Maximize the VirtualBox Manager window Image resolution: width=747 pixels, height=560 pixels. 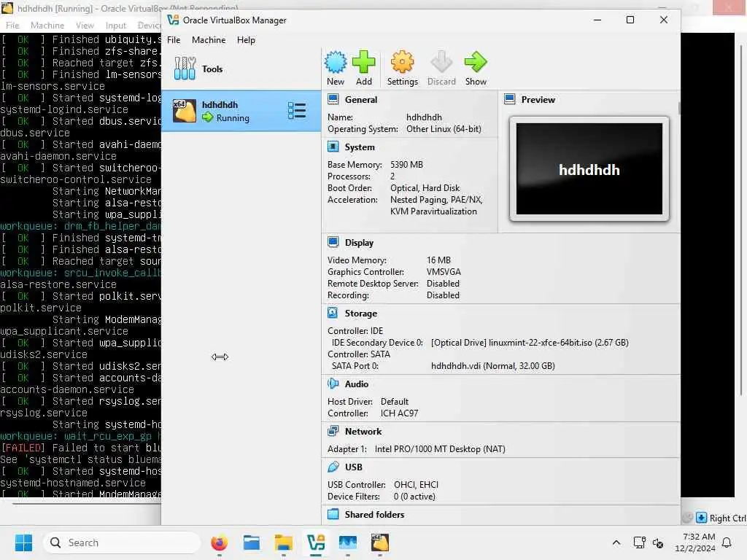630,20
